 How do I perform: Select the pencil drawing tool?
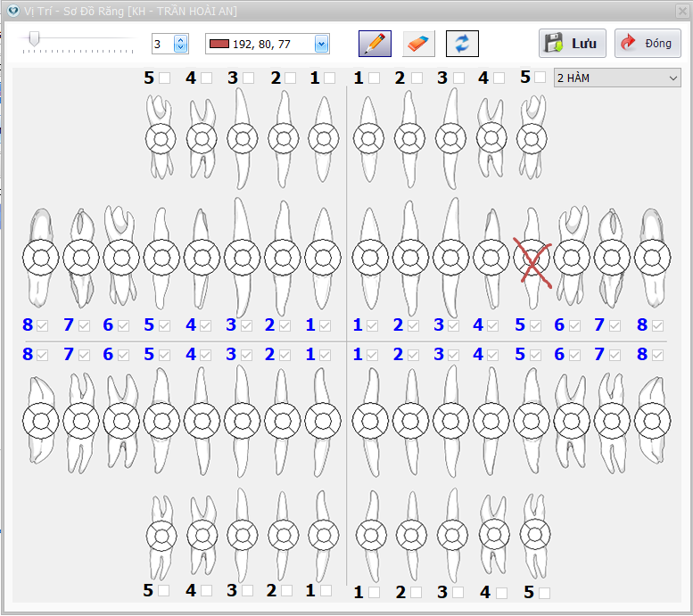375,44
